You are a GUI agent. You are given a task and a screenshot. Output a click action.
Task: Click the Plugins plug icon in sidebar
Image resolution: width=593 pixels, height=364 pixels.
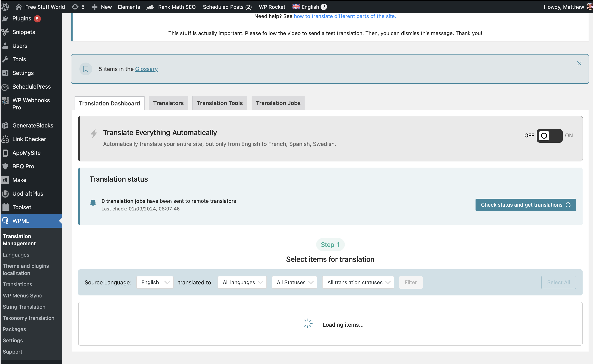[x=5, y=18]
